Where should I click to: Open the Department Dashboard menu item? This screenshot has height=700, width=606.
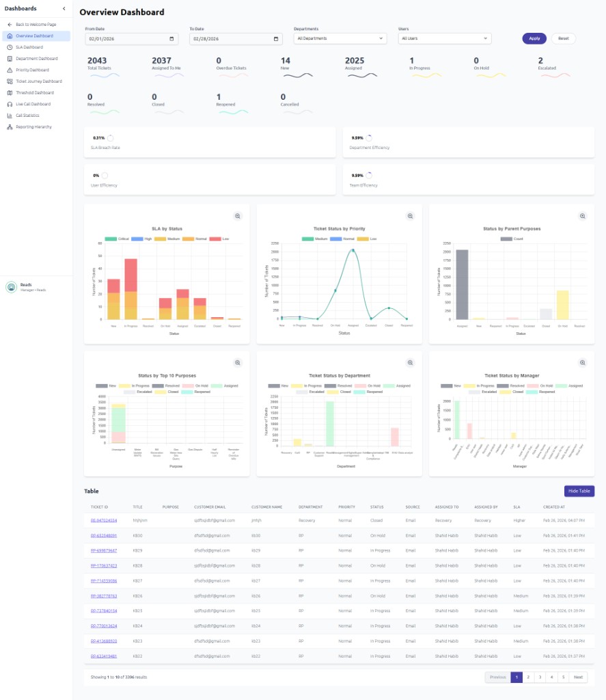(x=36, y=59)
